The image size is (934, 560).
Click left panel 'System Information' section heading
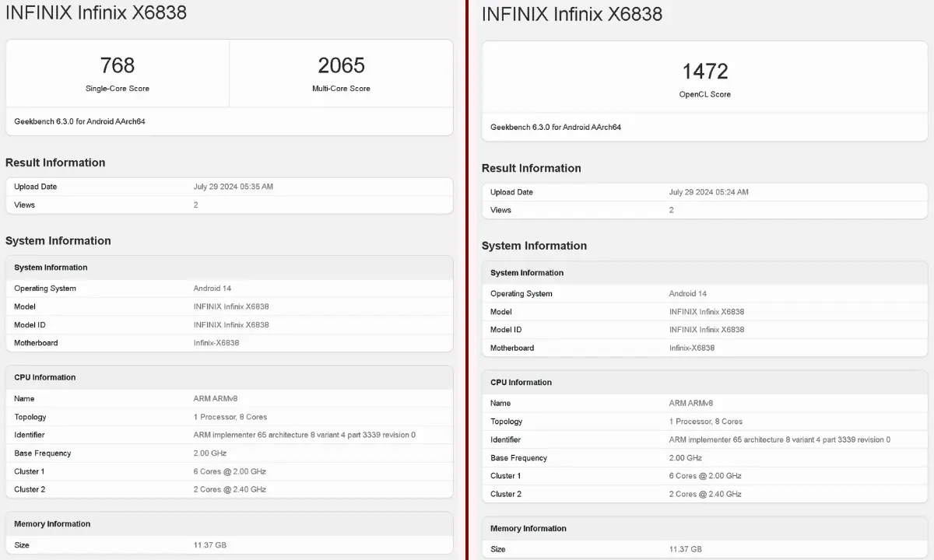58,241
